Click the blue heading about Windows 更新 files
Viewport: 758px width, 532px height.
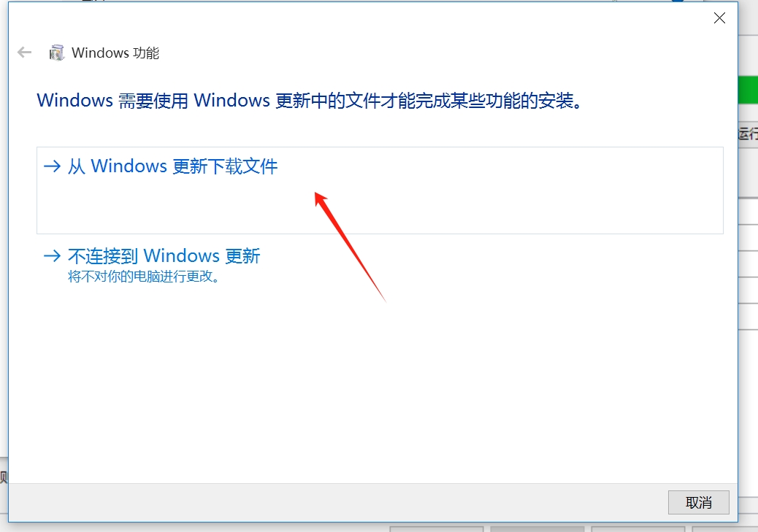pyautogui.click(x=310, y=101)
